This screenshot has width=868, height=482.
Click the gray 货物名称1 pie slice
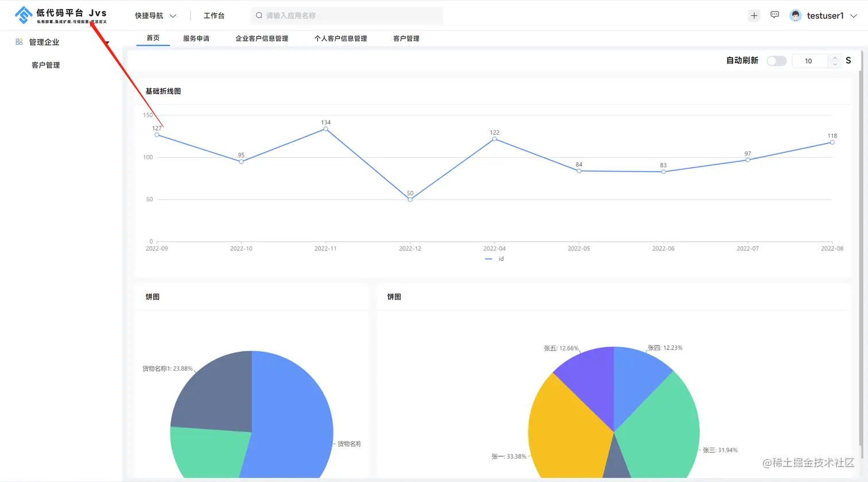click(218, 396)
